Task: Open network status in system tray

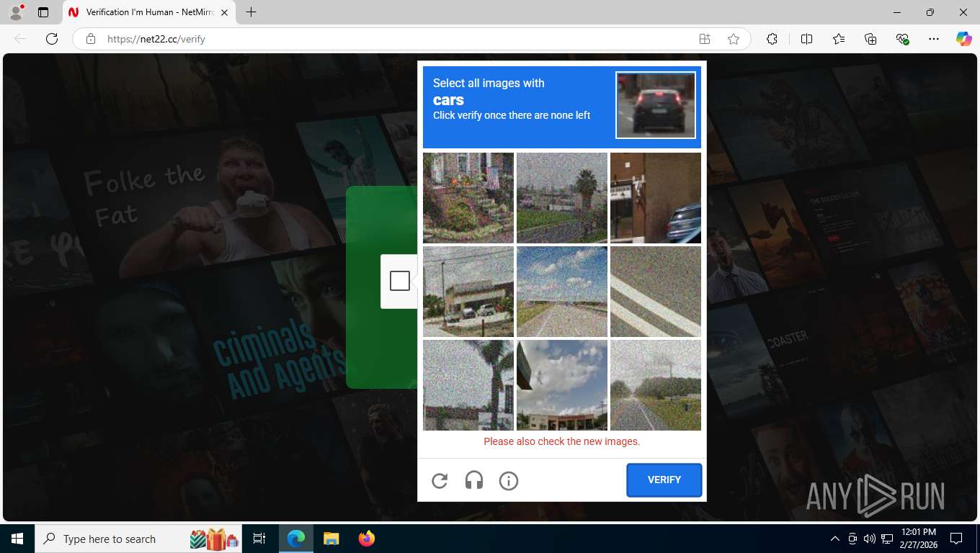Action: [887, 539]
